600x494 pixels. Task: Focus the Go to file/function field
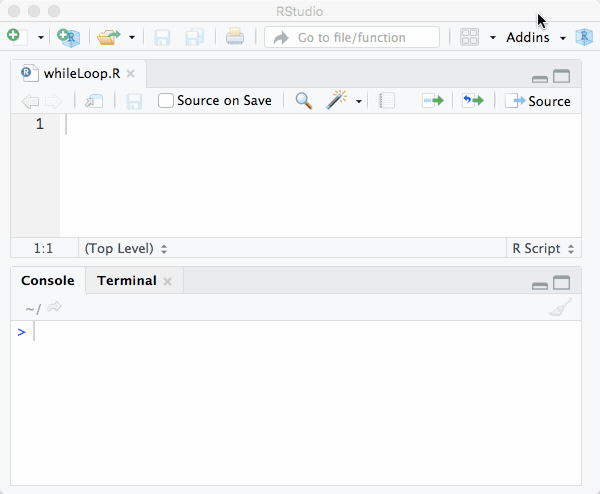(x=352, y=37)
